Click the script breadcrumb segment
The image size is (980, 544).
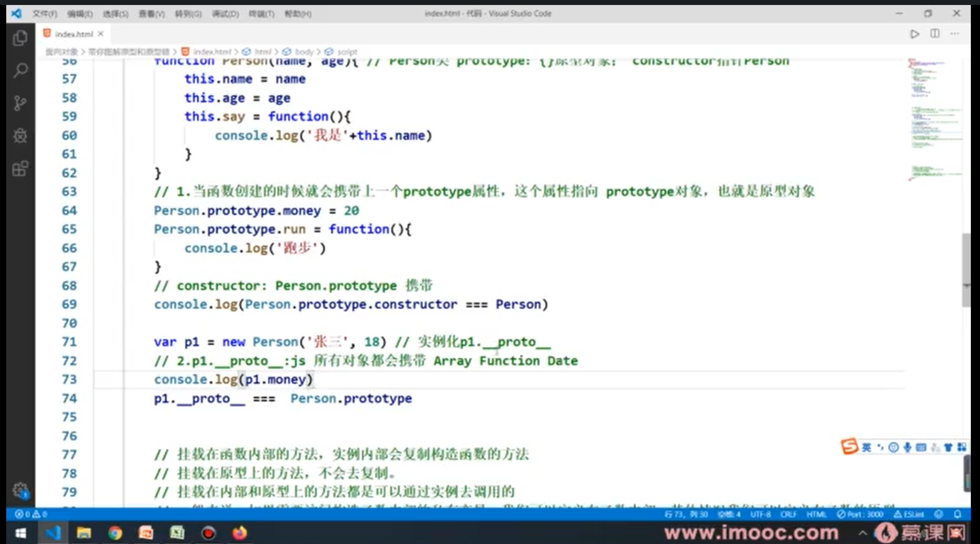(x=347, y=52)
